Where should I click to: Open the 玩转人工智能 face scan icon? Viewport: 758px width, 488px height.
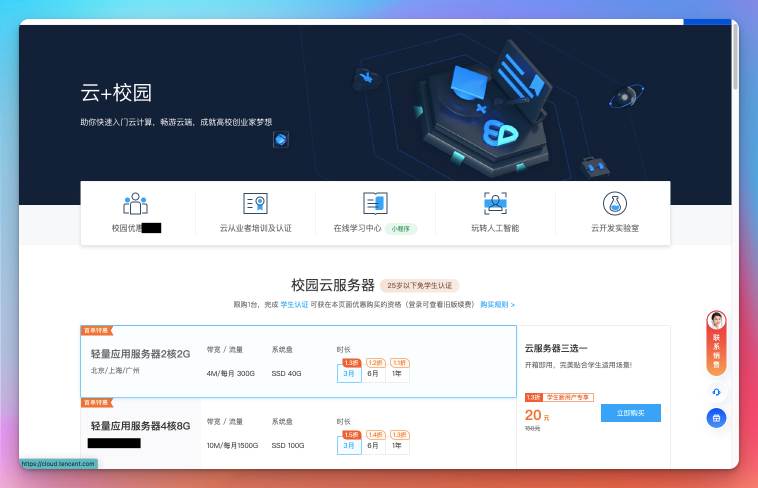[x=495, y=203]
